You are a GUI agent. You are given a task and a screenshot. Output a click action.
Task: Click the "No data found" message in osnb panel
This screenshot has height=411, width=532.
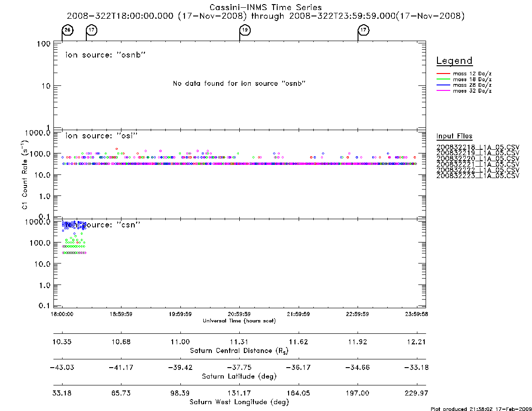coord(239,84)
